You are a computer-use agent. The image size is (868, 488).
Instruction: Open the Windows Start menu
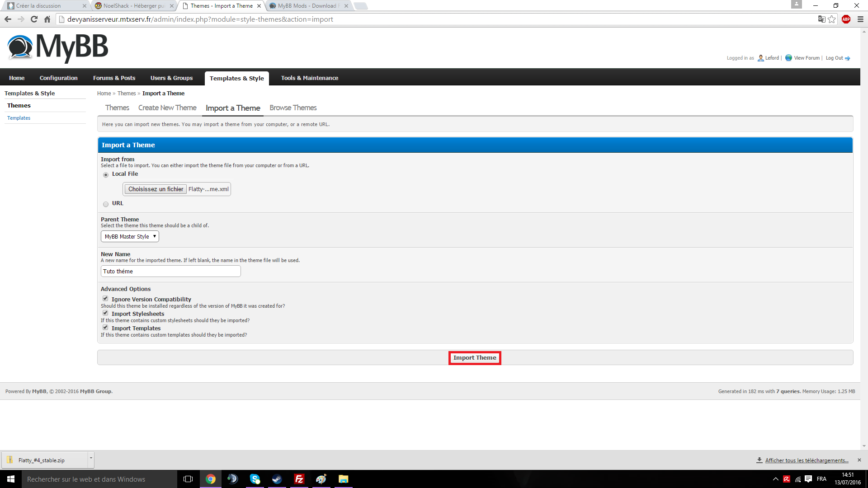11,479
